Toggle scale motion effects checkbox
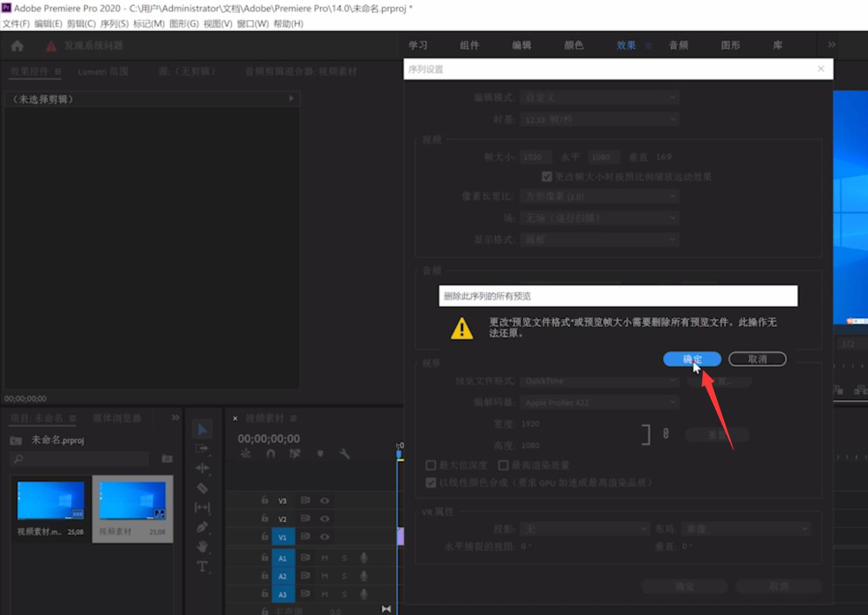 point(547,177)
